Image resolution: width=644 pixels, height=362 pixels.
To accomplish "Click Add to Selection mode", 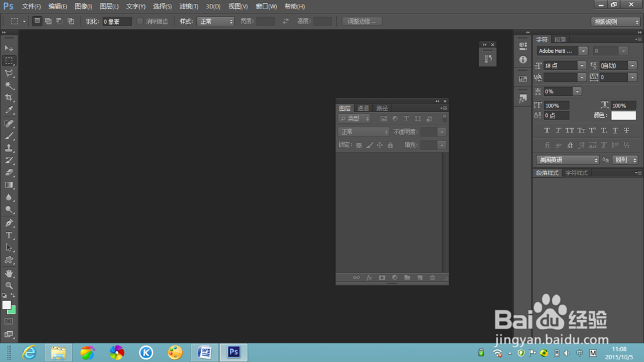I will click(48, 21).
